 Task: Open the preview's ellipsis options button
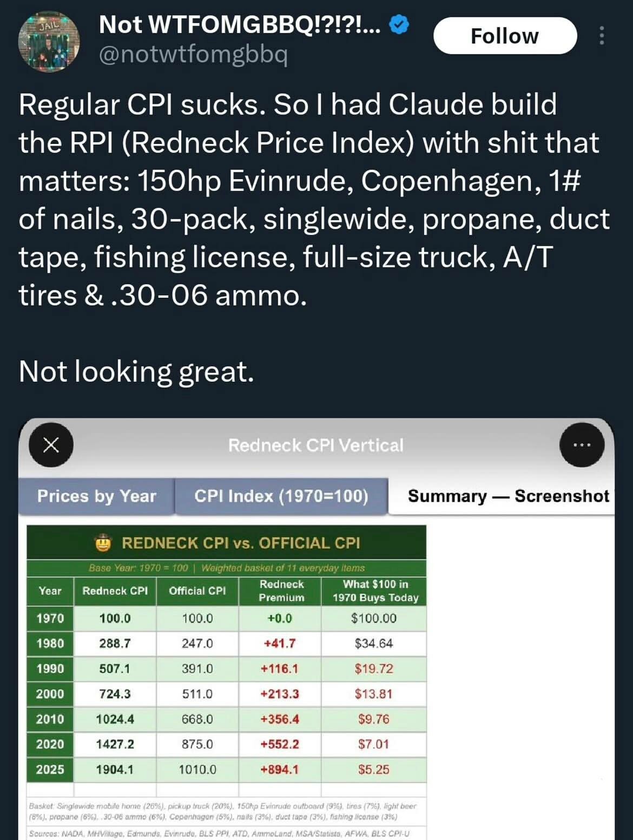pos(582,445)
